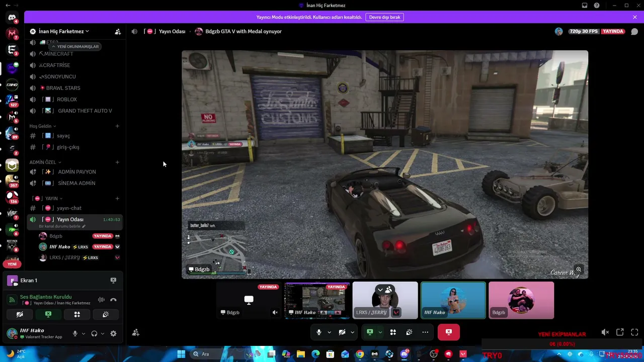Join the GRAND THEFT AUTO V voice channel
Viewport: 644px width, 362px height.
tap(74, 111)
